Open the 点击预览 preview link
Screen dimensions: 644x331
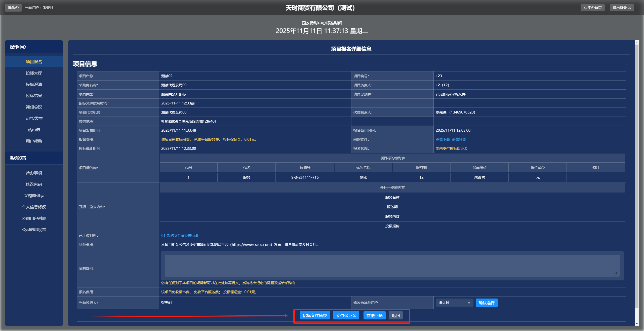[459, 139]
